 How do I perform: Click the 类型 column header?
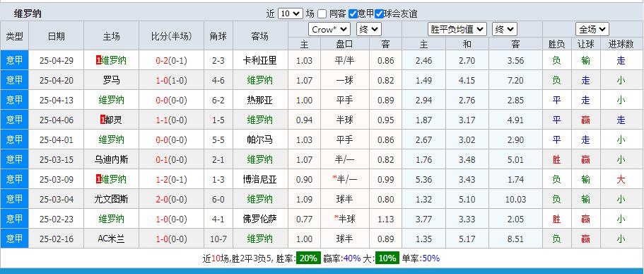click(14, 36)
